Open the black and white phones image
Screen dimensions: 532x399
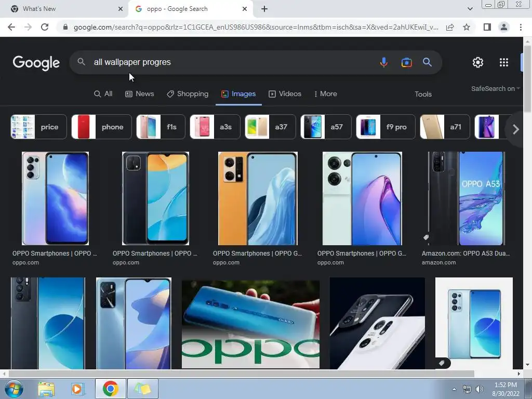[x=377, y=323]
